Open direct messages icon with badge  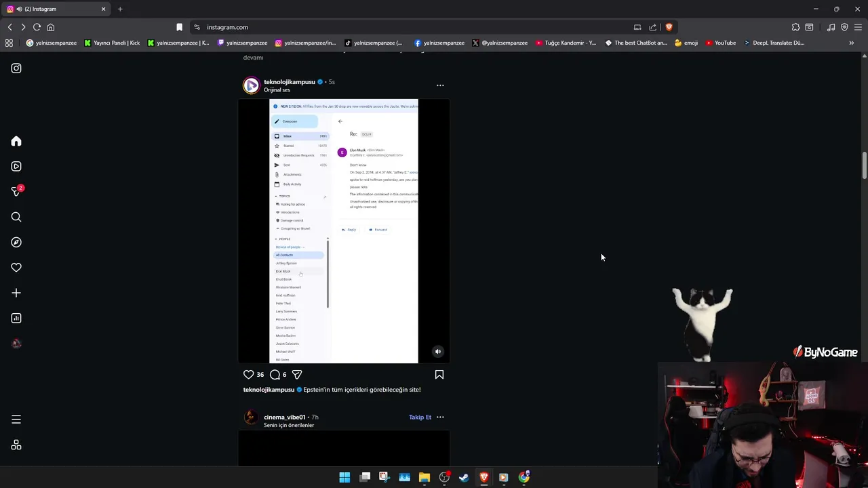click(16, 192)
